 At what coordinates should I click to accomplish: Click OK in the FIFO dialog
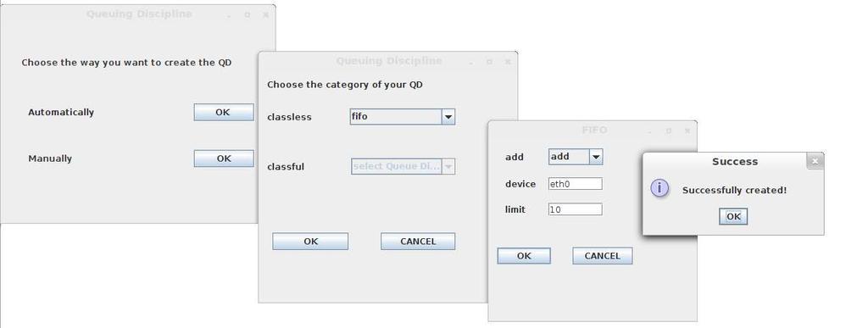tap(524, 256)
